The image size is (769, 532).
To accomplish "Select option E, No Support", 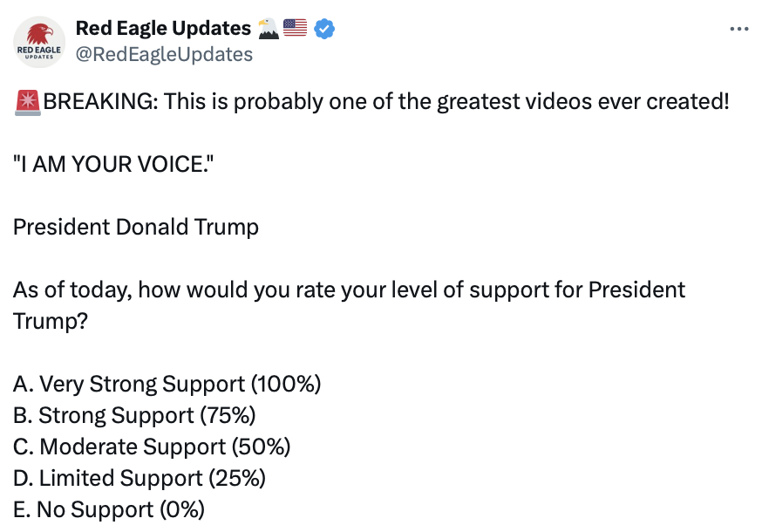I will coord(109,509).
